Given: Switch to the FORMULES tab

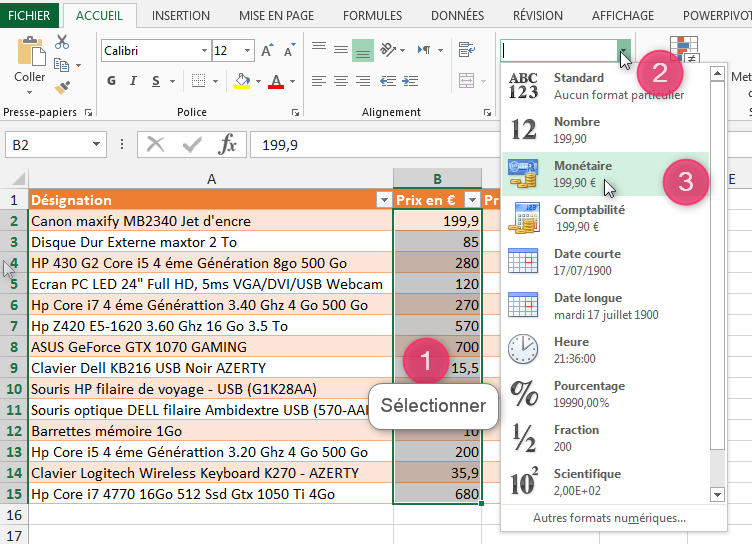Looking at the screenshot, I should [x=373, y=16].
